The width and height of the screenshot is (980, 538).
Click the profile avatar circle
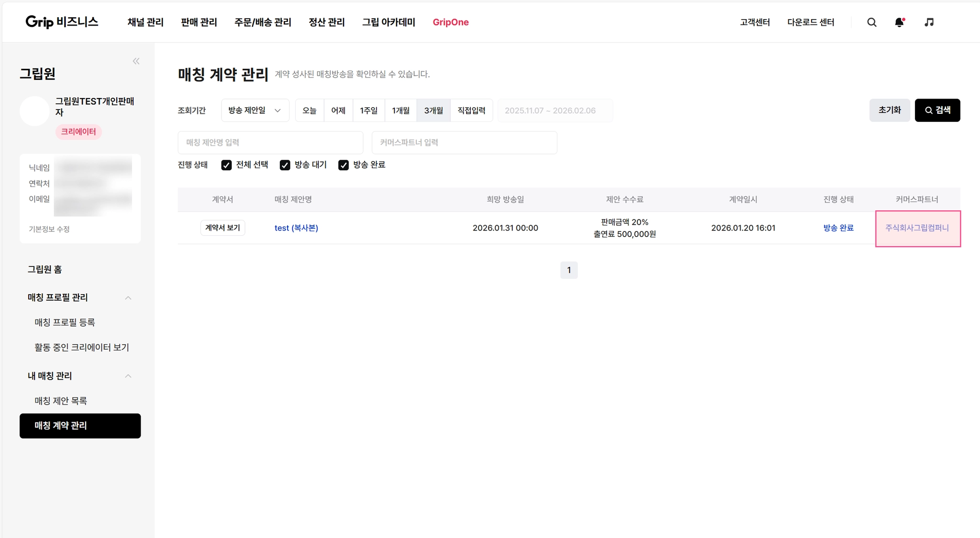(x=34, y=111)
